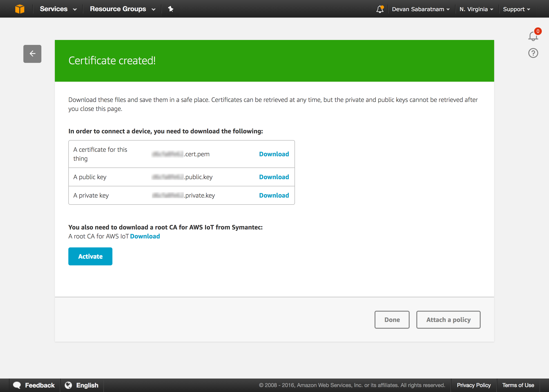This screenshot has height=392, width=549.
Task: Click the globe language icon
Action: (x=68, y=385)
